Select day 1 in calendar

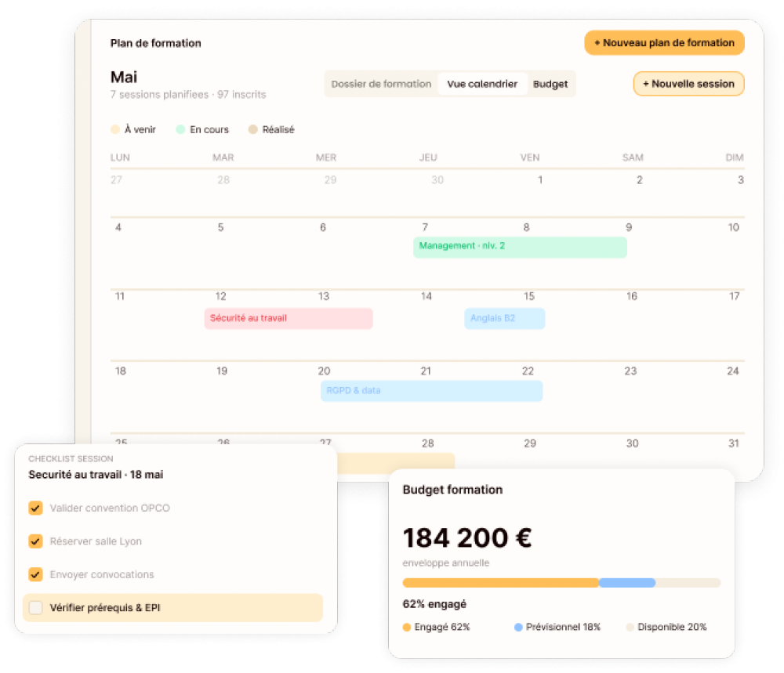coord(540,180)
